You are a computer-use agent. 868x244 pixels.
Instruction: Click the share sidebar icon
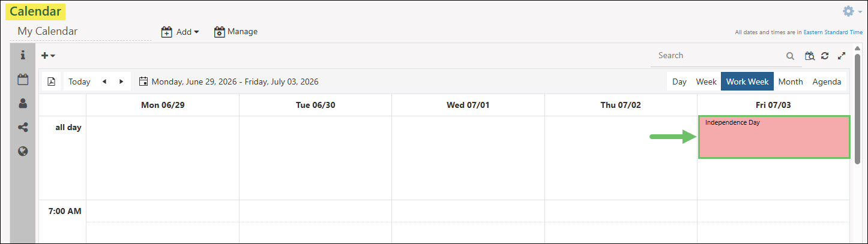pyautogui.click(x=23, y=127)
